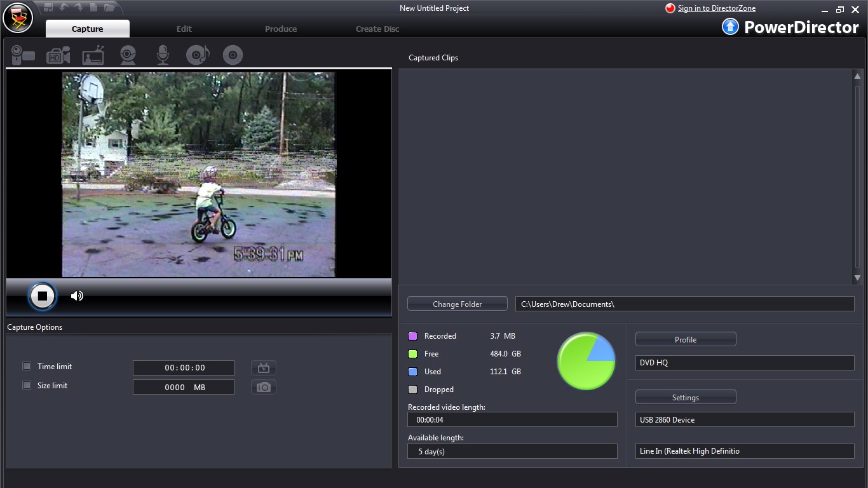The height and width of the screenshot is (488, 868).
Task: Take a snapshot with the camera icon
Action: pos(264,387)
